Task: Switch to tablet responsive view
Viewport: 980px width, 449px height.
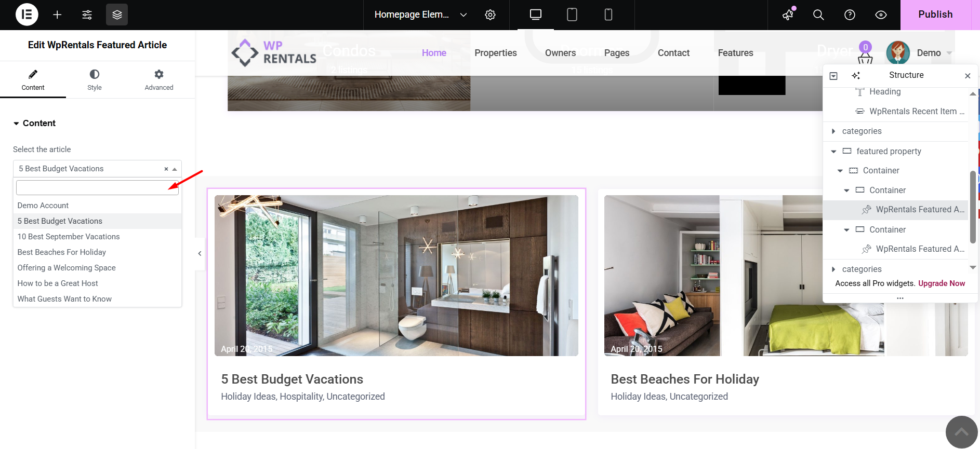Action: [572, 15]
